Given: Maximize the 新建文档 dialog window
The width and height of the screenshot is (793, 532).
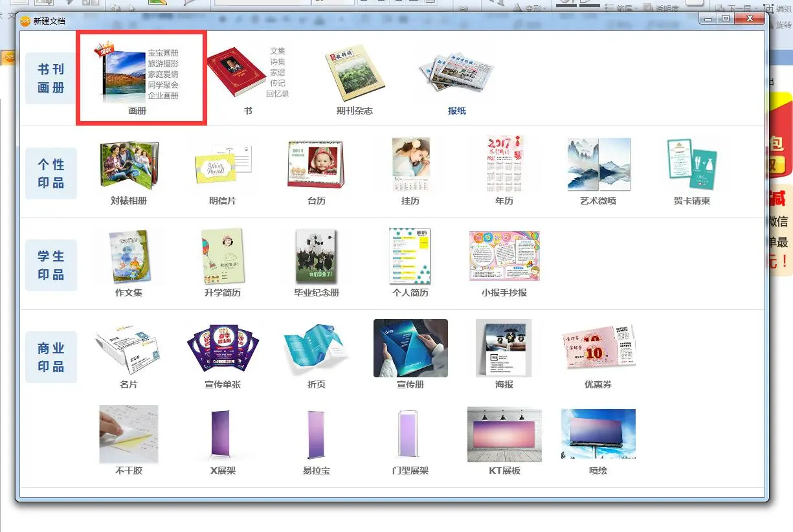Looking at the screenshot, I should click(726, 19).
